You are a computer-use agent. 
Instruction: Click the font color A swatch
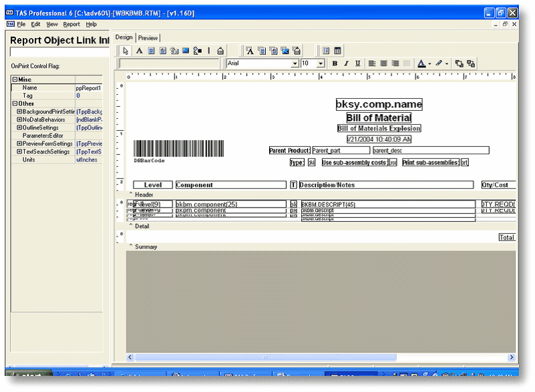(x=421, y=63)
